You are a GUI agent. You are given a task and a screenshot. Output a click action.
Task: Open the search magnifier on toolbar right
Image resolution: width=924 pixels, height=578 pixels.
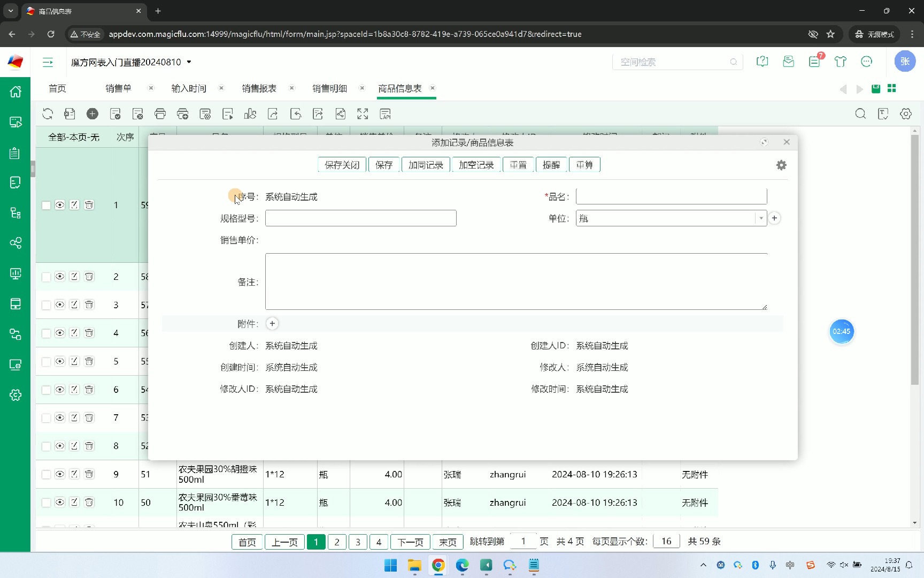(860, 113)
